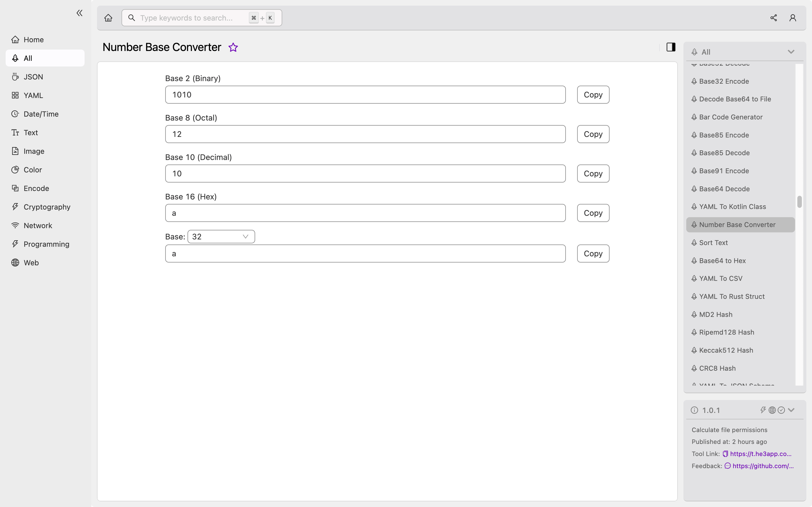812x507 pixels.
Task: Click the Base 10 Decimal input field
Action: (365, 174)
